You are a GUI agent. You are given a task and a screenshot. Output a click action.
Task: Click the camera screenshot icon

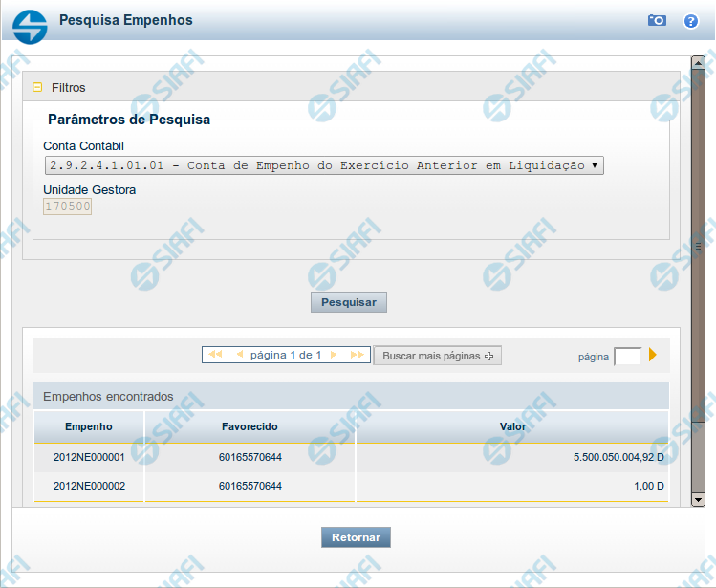pos(657,20)
